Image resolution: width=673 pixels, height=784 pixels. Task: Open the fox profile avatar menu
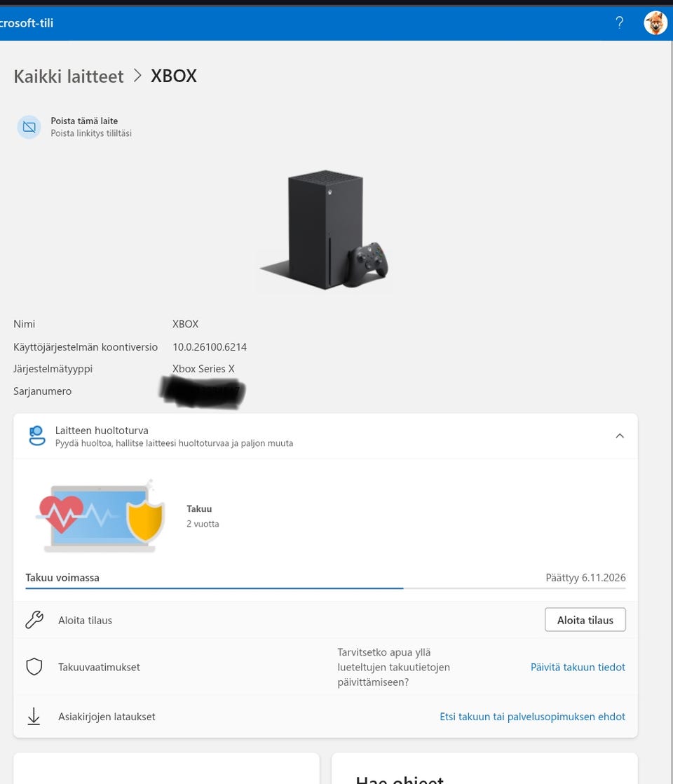655,23
